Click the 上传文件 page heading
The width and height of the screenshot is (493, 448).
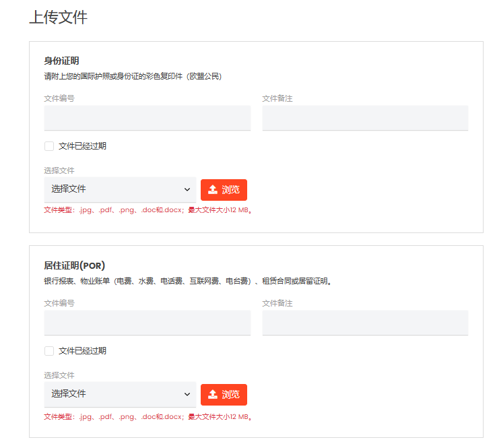point(58,18)
